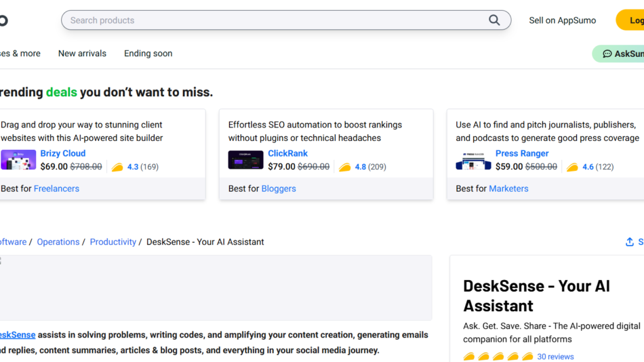The image size is (644, 362).
Task: Click the share upload icon
Action: (630, 242)
